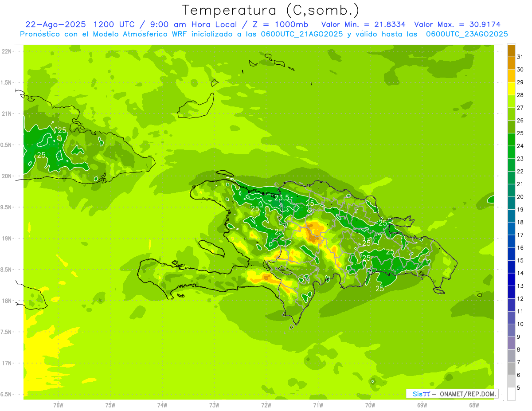Click the '22N' latitude axis label

6,51
